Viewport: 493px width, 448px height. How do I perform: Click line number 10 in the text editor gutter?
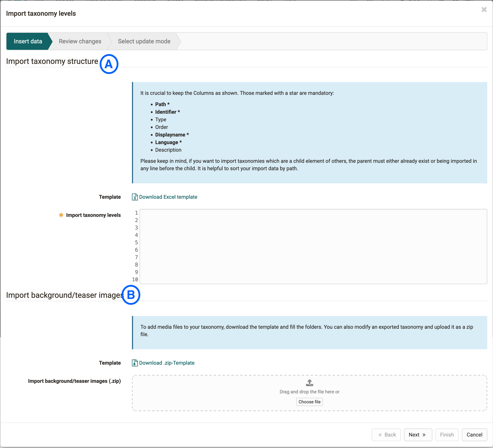pos(135,279)
